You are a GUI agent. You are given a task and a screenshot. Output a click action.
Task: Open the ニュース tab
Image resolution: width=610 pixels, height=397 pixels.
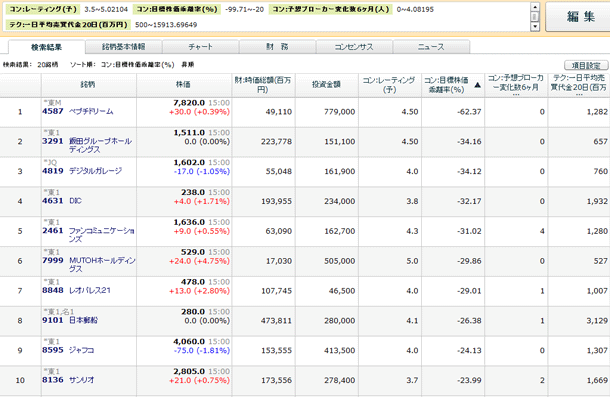[431, 47]
